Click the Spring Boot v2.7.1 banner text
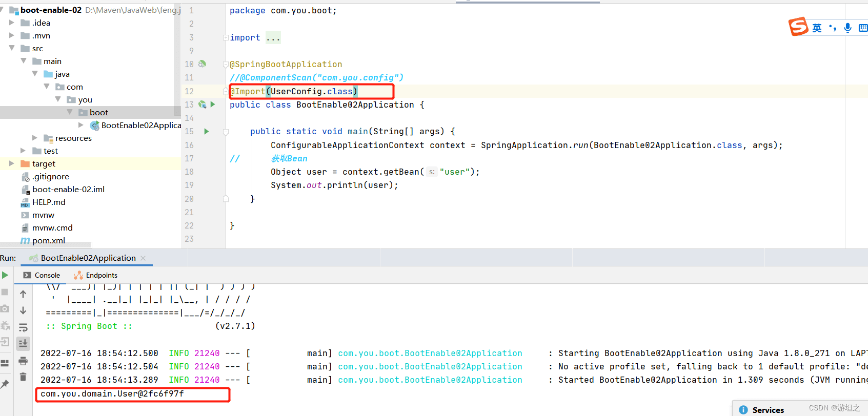This screenshot has width=868, height=416. [150, 326]
